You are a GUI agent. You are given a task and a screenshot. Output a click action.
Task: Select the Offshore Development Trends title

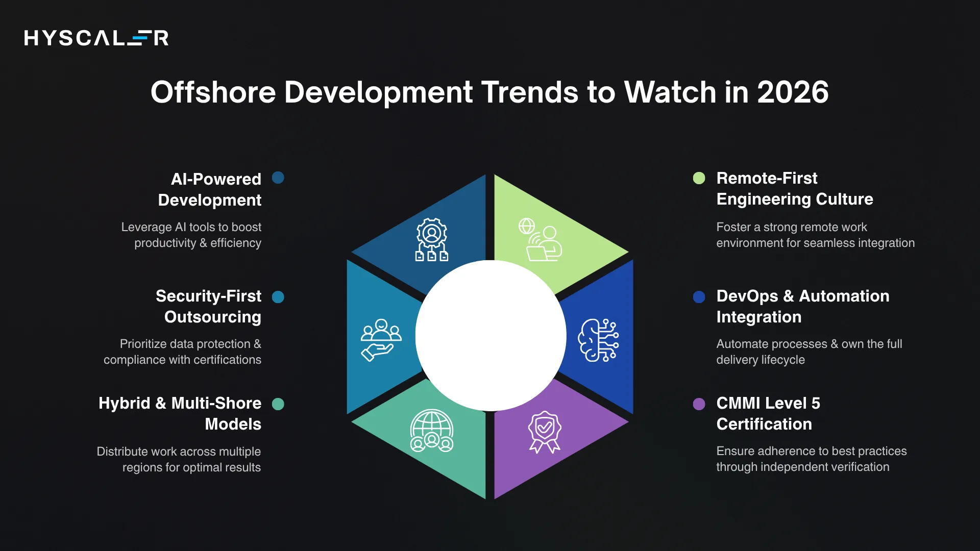490,93
